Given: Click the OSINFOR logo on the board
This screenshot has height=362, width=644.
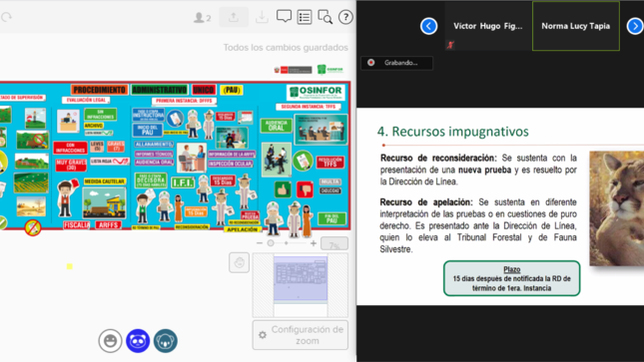Looking at the screenshot, I should coord(316,93).
